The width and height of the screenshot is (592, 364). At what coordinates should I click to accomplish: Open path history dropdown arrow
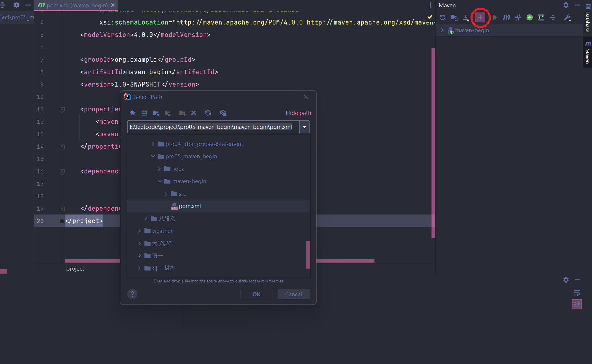[x=304, y=127]
